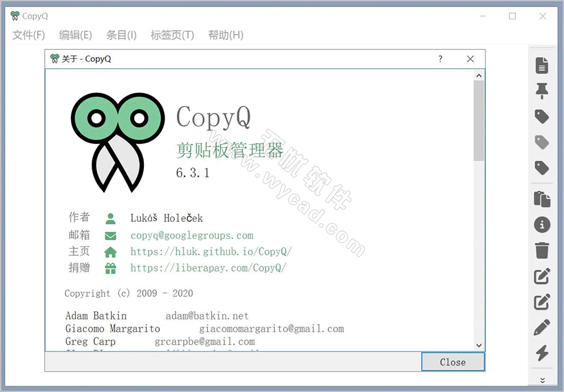Tag the selected item with the tag icon
The height and width of the screenshot is (392, 564).
click(x=542, y=117)
